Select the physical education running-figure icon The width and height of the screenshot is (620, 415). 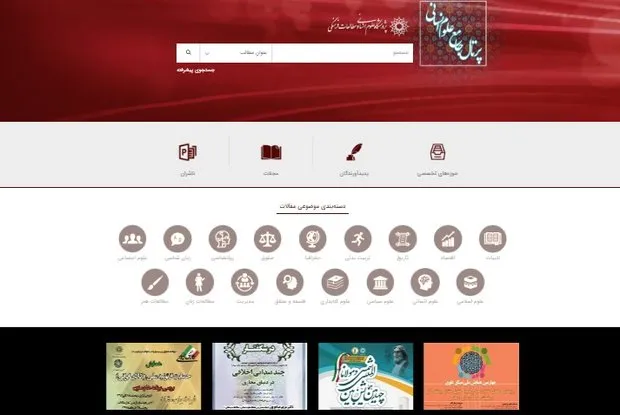[x=358, y=239]
